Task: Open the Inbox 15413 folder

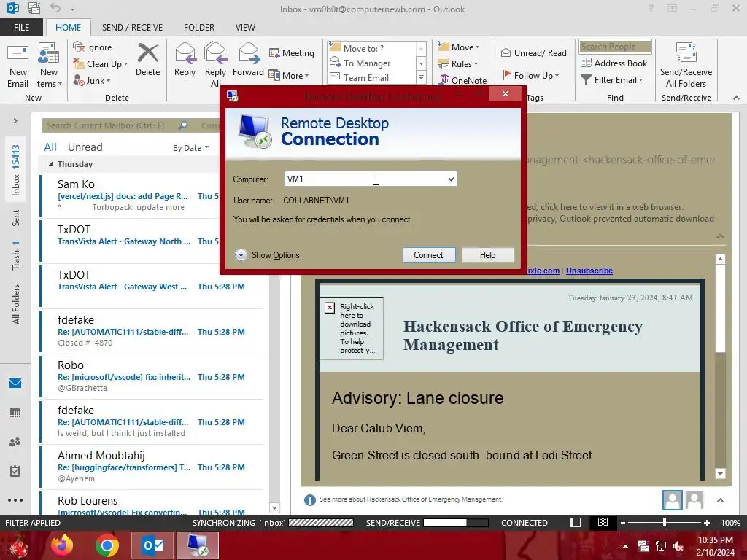Action: tap(16, 170)
